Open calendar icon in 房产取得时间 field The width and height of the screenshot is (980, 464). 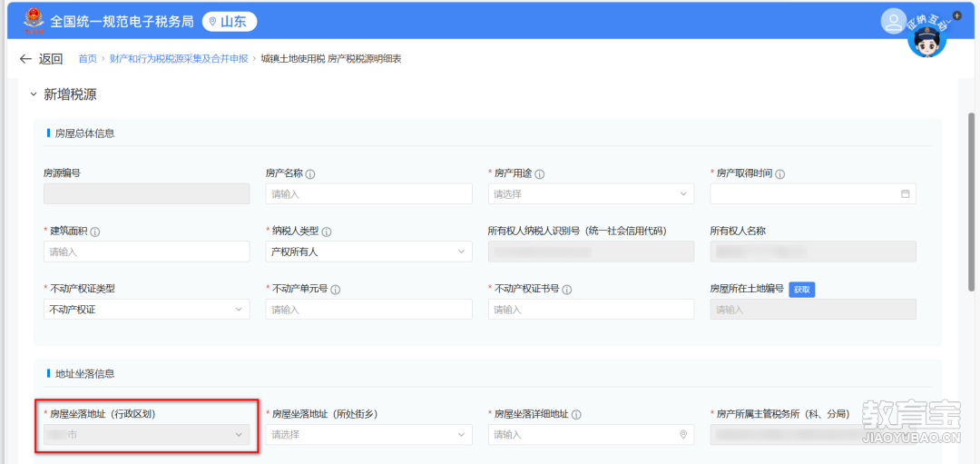click(905, 193)
